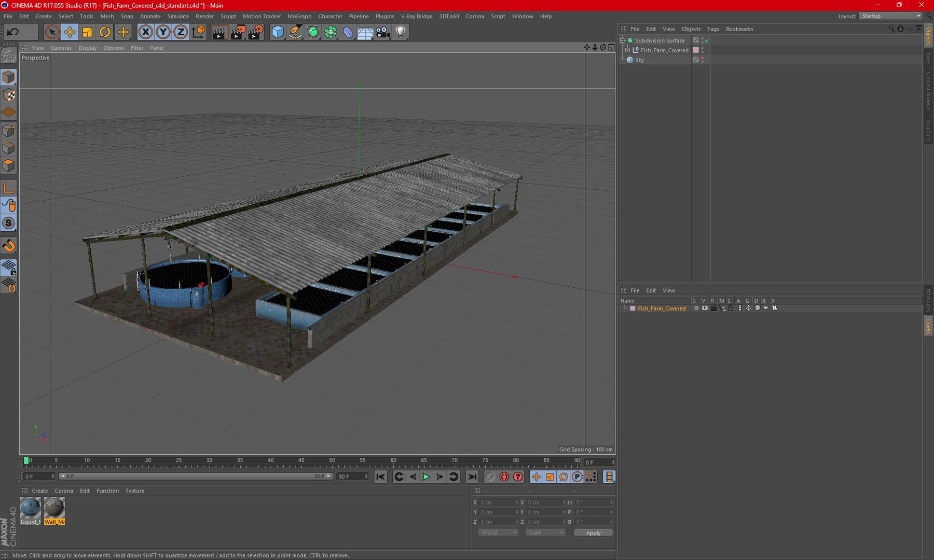The height and width of the screenshot is (560, 934).
Task: Switch to Edges mode
Action: pyautogui.click(x=9, y=148)
